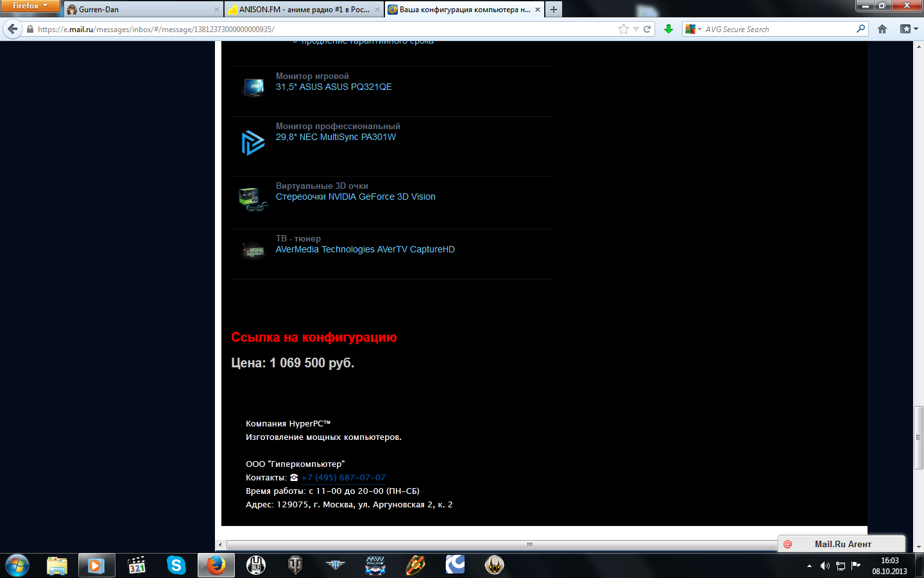The width and height of the screenshot is (924, 578).
Task: Open Skype from the taskbar
Action: click(x=176, y=565)
